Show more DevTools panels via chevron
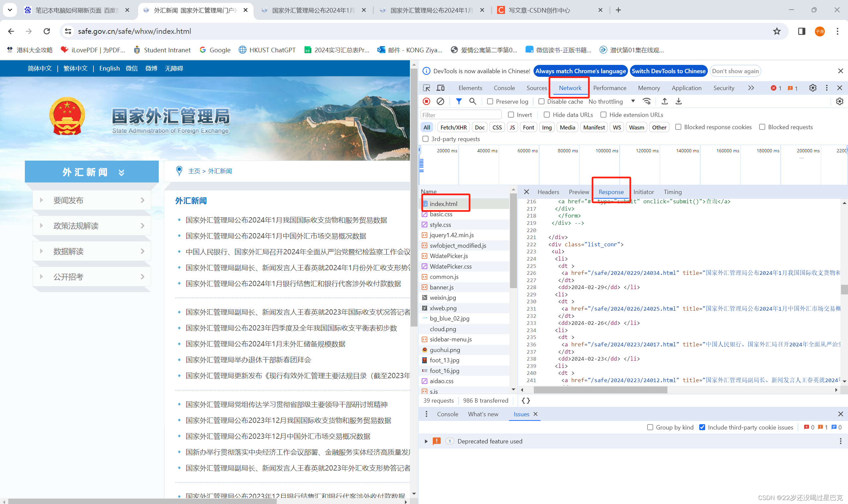848x504 pixels. tap(751, 88)
